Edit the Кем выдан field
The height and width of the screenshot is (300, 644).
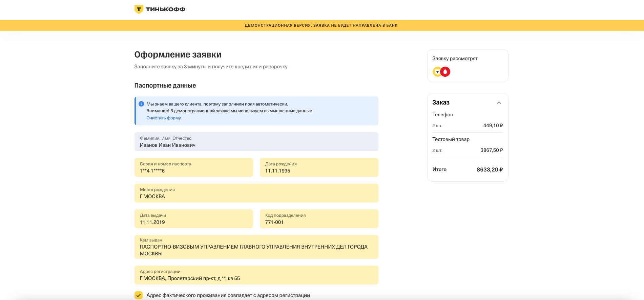click(256, 247)
